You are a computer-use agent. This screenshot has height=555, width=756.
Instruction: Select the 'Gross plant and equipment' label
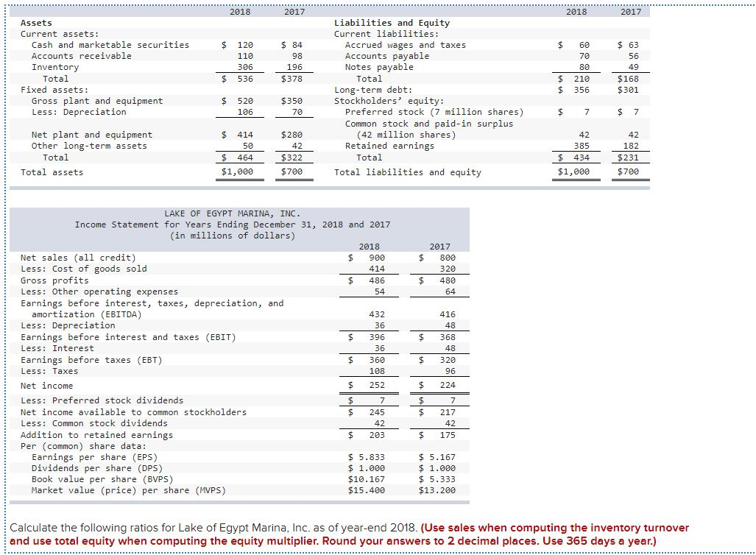(x=97, y=101)
